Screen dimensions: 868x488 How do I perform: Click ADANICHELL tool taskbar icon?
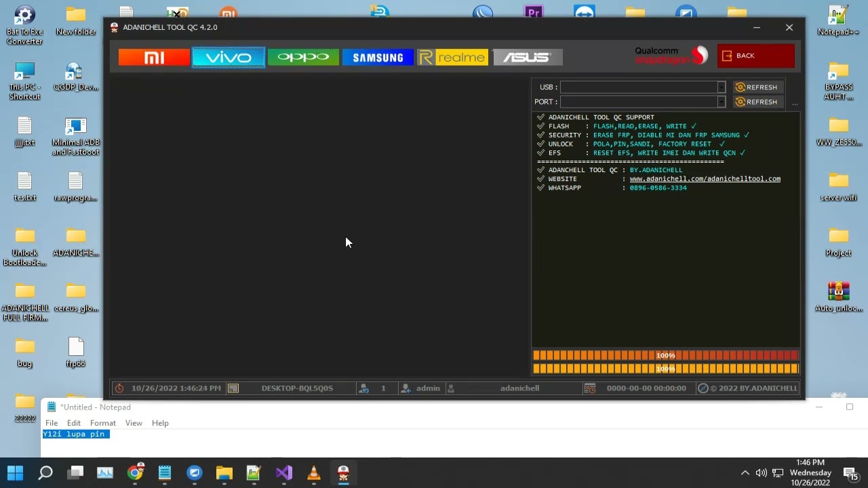[343, 472]
